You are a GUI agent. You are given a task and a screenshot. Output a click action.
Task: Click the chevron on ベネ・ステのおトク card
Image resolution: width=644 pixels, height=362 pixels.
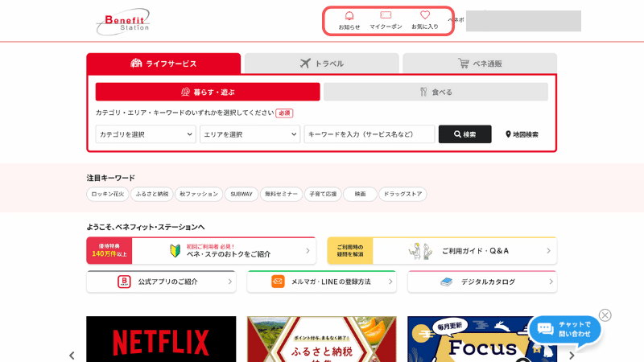(308, 250)
